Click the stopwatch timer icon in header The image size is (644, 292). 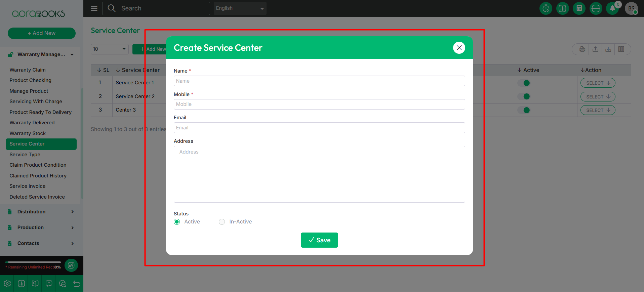546,8
